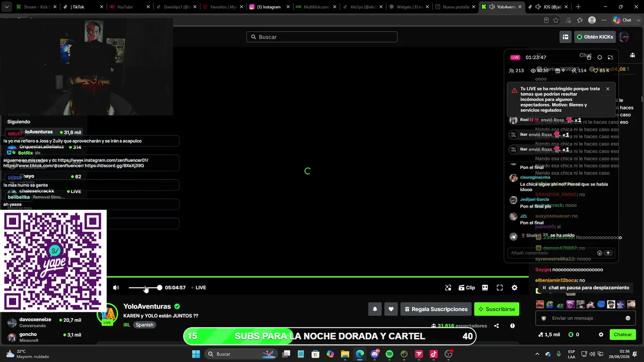Open the Kick user profile avatar menu

(624, 37)
